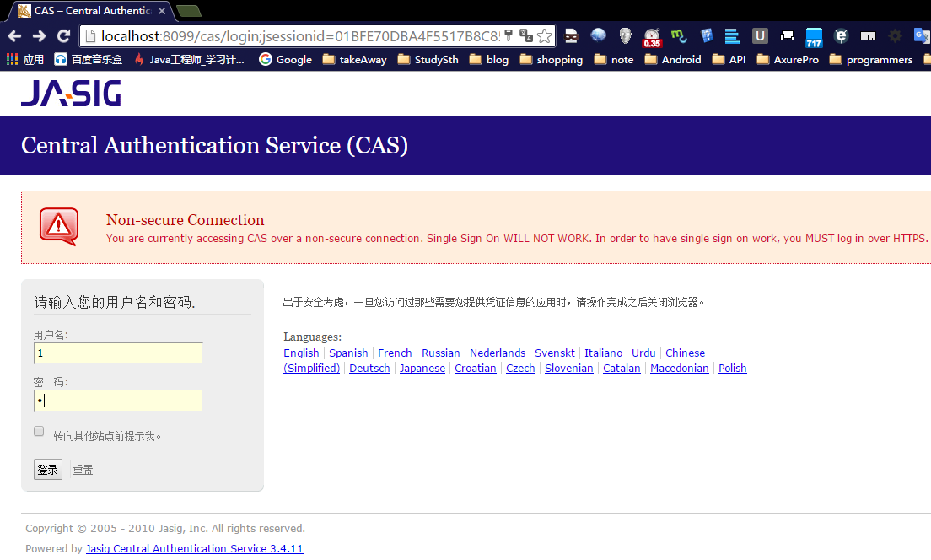Switch language to Czech
The width and height of the screenshot is (931, 560).
(520, 369)
